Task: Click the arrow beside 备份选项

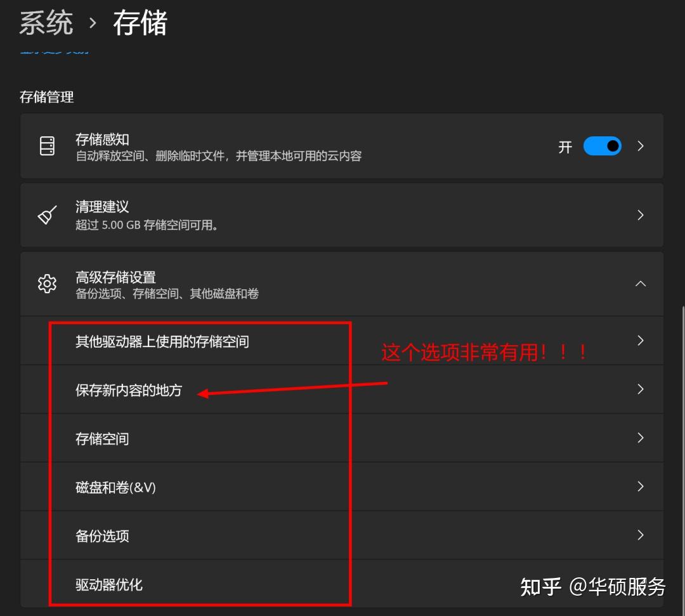Action: pyautogui.click(x=641, y=535)
